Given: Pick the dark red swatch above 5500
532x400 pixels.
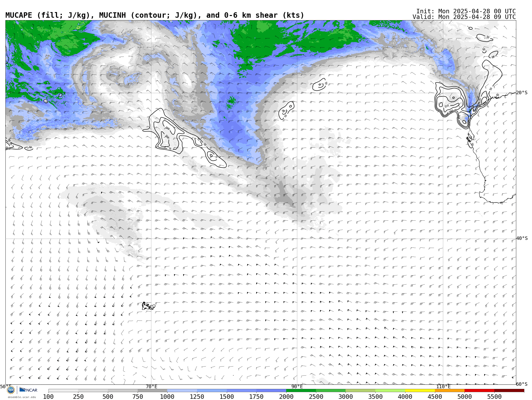Looking at the screenshot, I should (509, 391).
